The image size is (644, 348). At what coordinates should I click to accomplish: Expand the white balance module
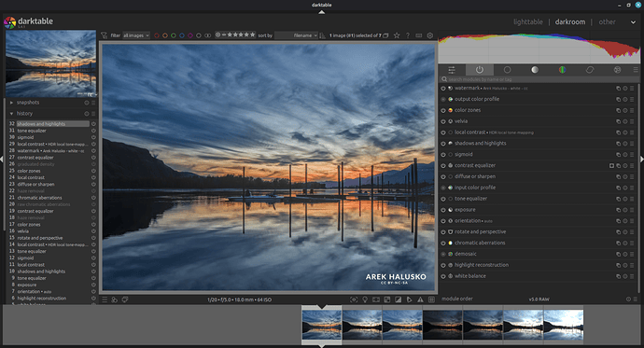click(x=469, y=276)
